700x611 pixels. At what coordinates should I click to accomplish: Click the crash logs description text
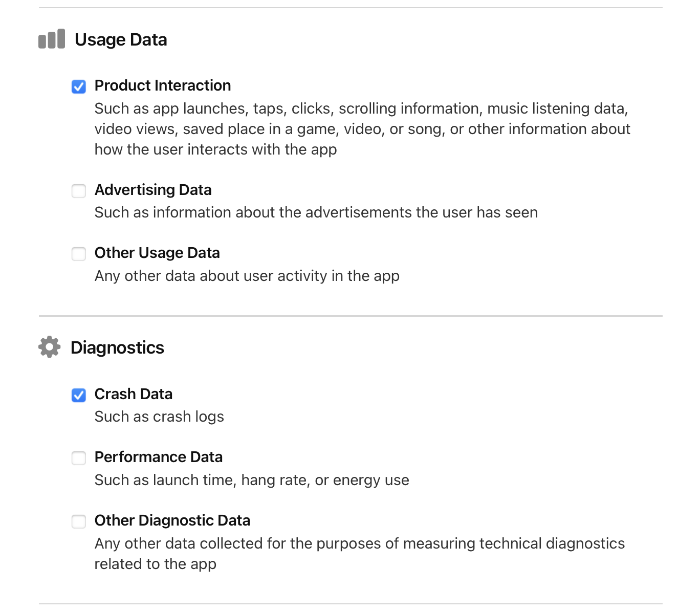pos(159,416)
